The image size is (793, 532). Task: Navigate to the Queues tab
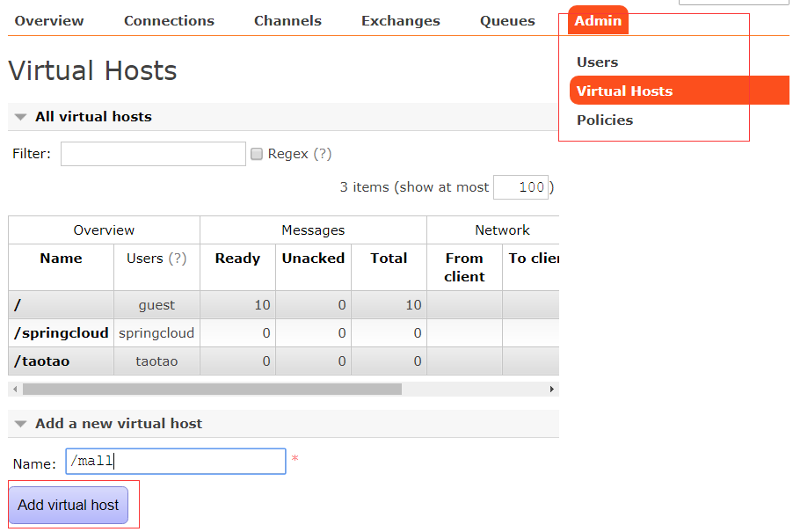507,21
